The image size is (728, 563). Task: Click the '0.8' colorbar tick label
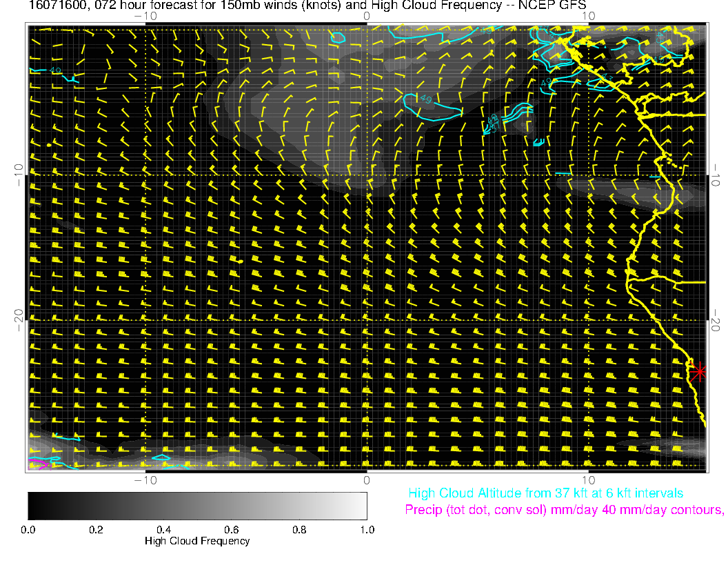point(299,530)
